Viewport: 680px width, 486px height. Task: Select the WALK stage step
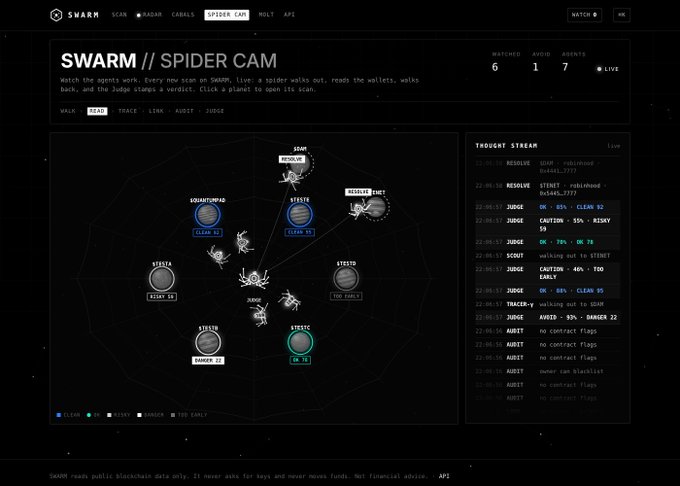point(68,111)
